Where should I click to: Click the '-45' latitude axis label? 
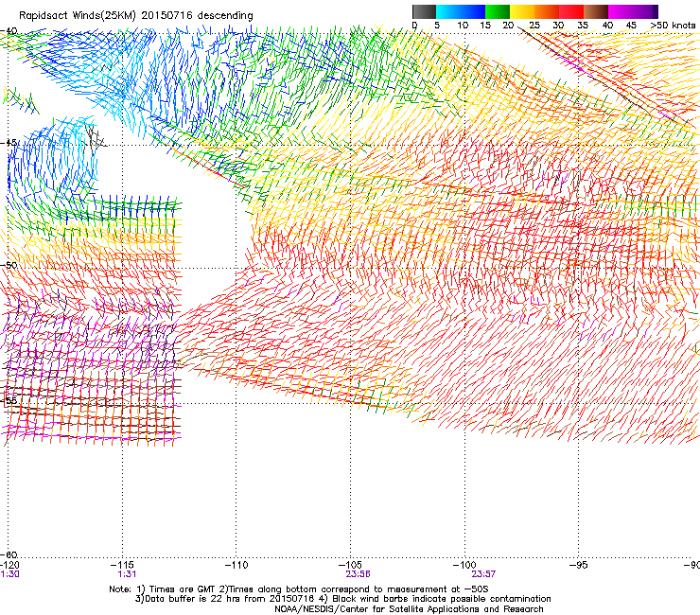click(x=9, y=143)
